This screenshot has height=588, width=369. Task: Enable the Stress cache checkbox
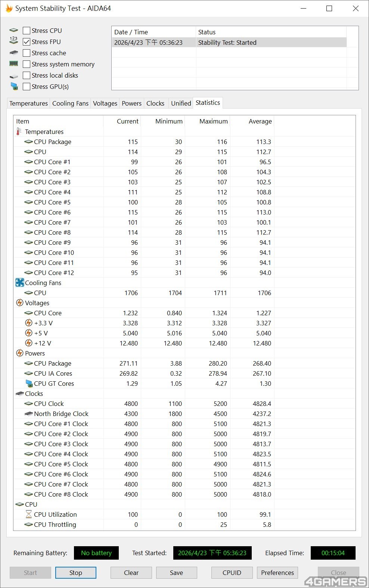27,53
